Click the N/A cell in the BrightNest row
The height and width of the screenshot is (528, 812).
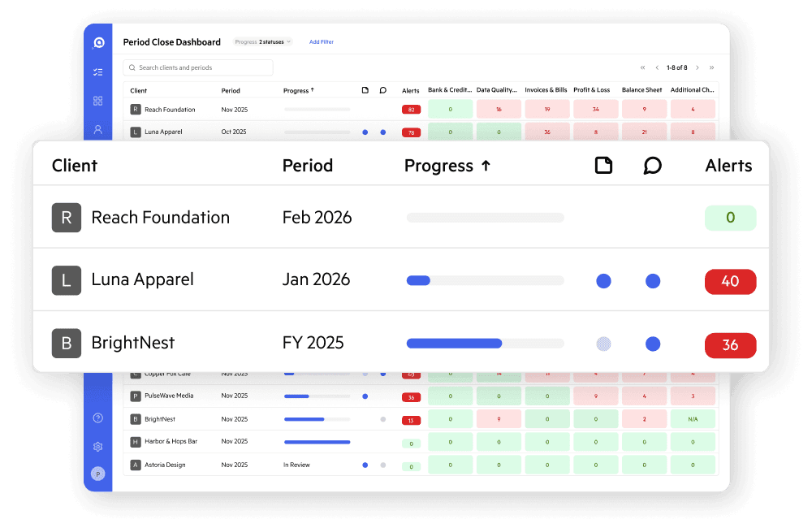pos(693,419)
